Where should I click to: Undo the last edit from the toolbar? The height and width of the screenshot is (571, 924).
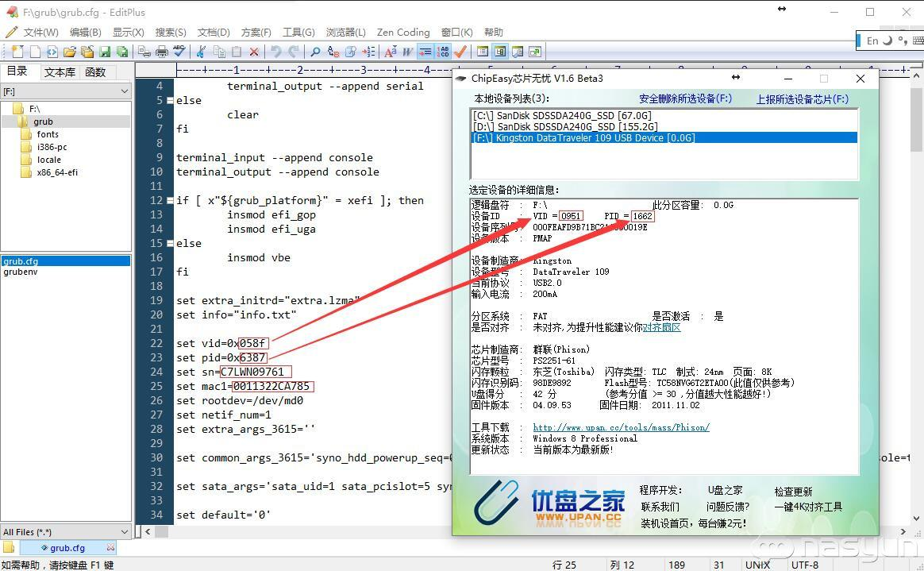[x=275, y=52]
